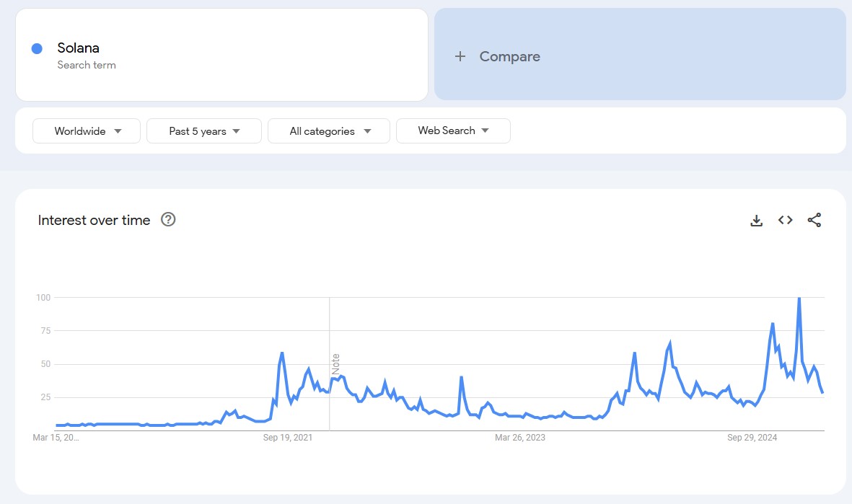Screen dimensions: 852x504
Task: Click the Note marker on the chart
Action: point(335,363)
